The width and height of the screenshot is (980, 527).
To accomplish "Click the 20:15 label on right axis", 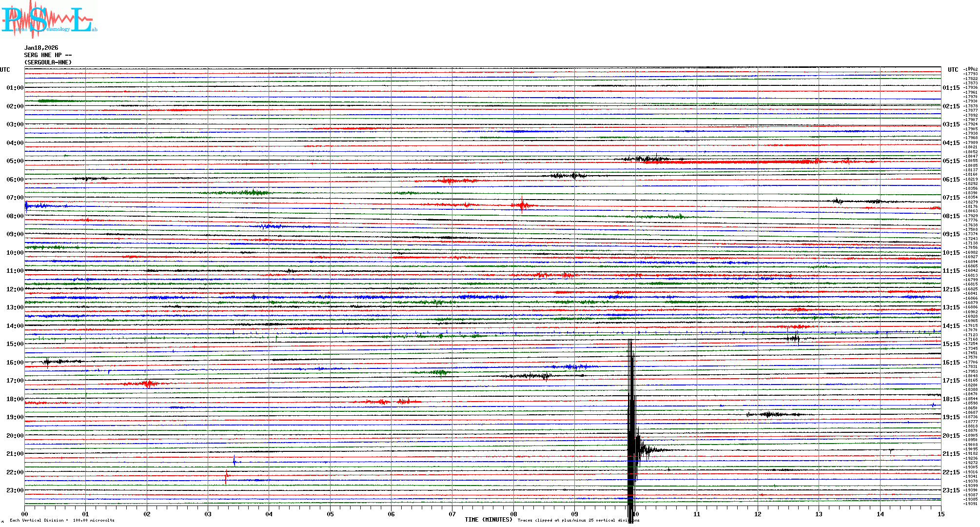I will pyautogui.click(x=951, y=436).
